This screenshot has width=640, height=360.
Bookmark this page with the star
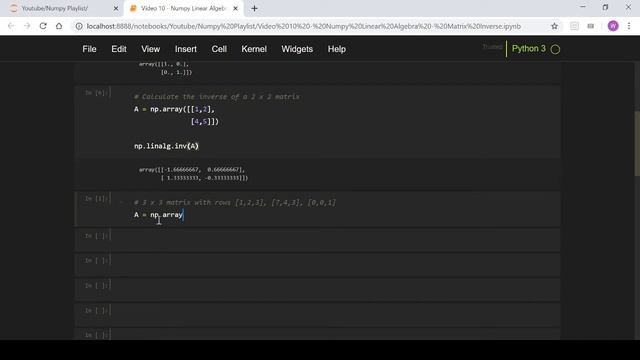tap(554, 26)
